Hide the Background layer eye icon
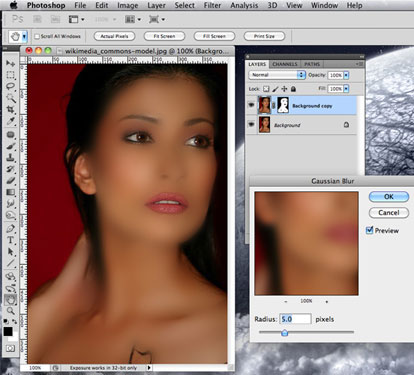414x375 pixels. pos(251,125)
